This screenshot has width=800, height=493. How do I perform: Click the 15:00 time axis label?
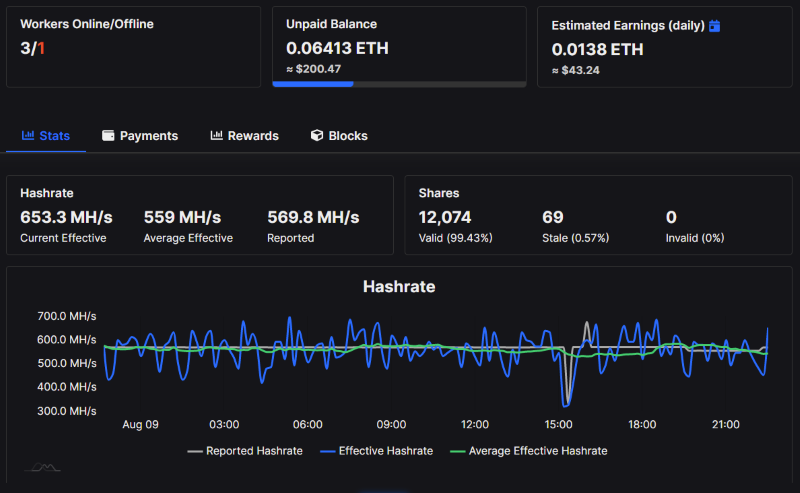click(x=558, y=425)
